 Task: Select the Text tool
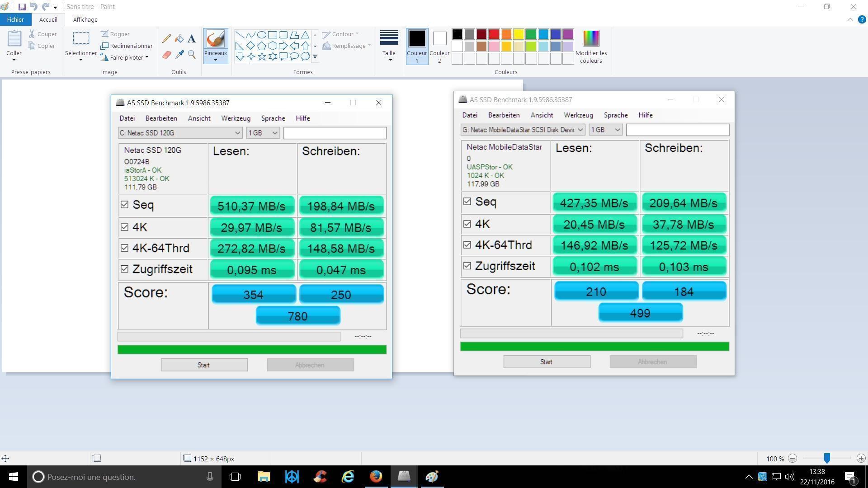point(192,39)
